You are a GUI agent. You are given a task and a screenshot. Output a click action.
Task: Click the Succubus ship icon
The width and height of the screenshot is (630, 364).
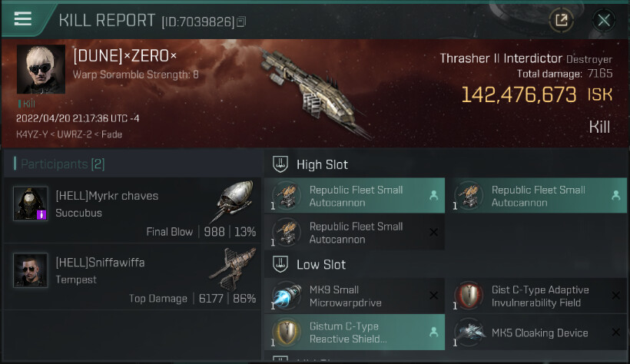click(x=234, y=200)
